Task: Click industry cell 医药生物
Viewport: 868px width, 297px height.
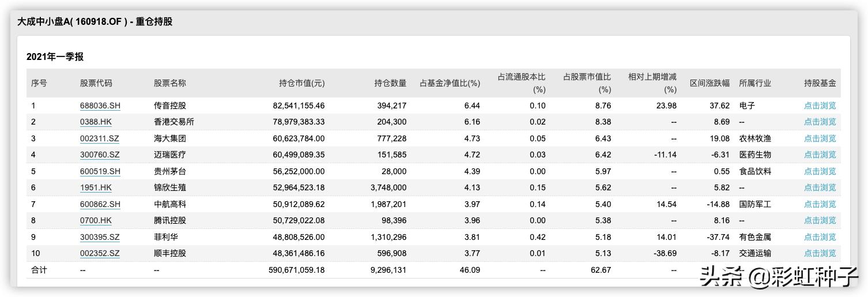Action: 755,155
